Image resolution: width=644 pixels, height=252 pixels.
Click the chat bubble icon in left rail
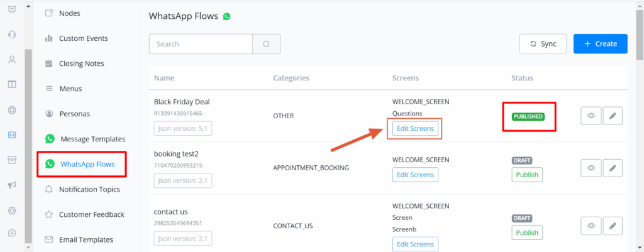pyautogui.click(x=12, y=233)
